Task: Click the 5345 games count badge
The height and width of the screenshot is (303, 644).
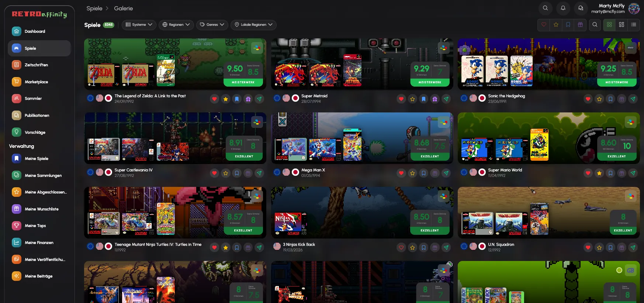Action: pos(108,25)
